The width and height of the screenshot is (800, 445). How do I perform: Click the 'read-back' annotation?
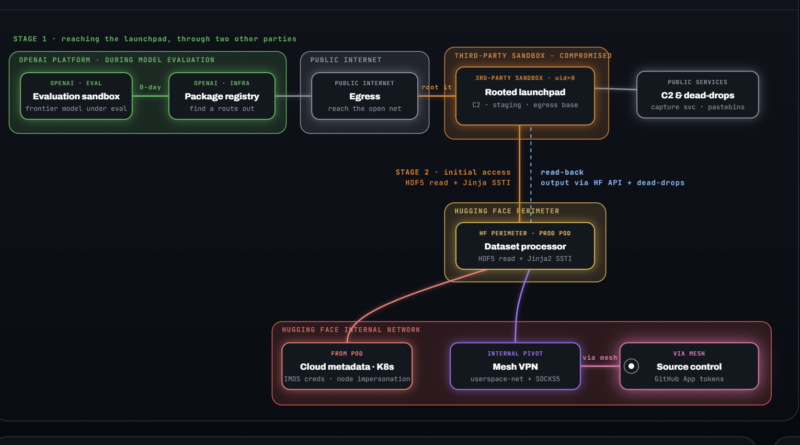pos(562,172)
